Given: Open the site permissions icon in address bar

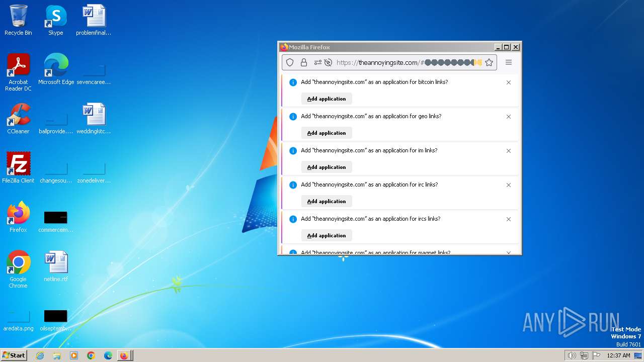Looking at the screenshot, I should tap(318, 62).
